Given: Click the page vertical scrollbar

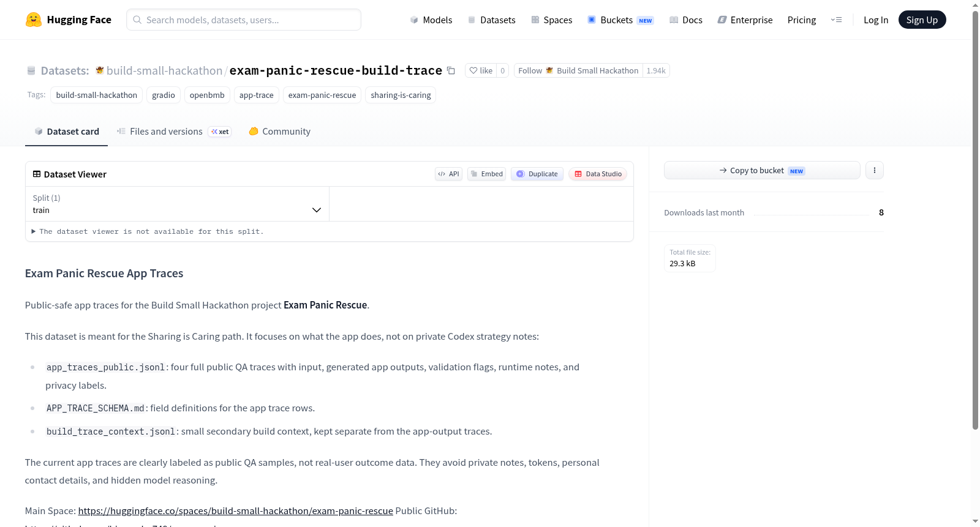Looking at the screenshot, I should click(x=975, y=220).
